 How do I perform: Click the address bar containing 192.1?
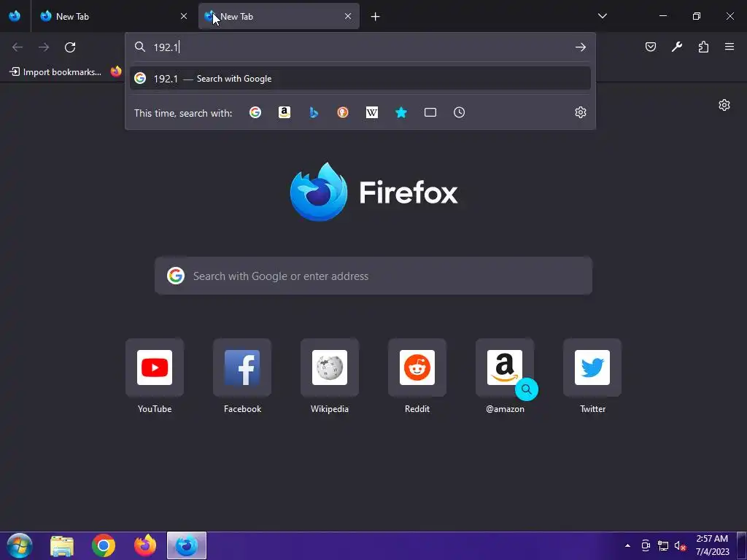[360, 47]
